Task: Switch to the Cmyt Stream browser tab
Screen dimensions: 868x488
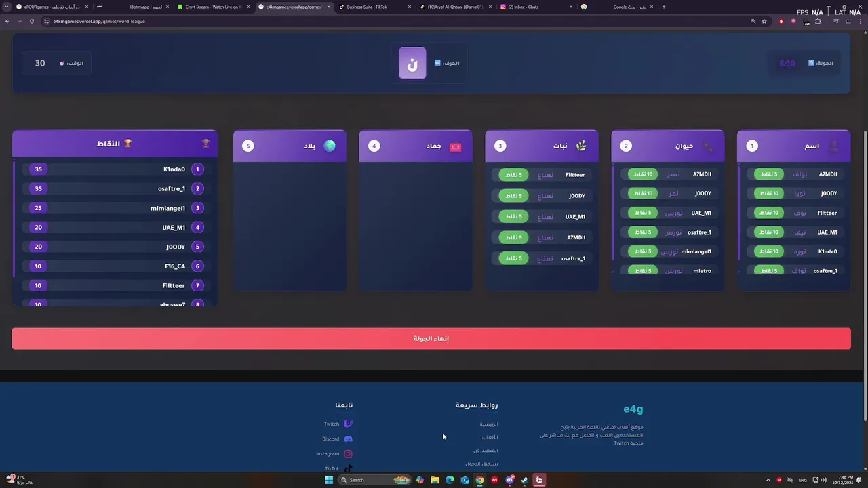Action: 212,7
